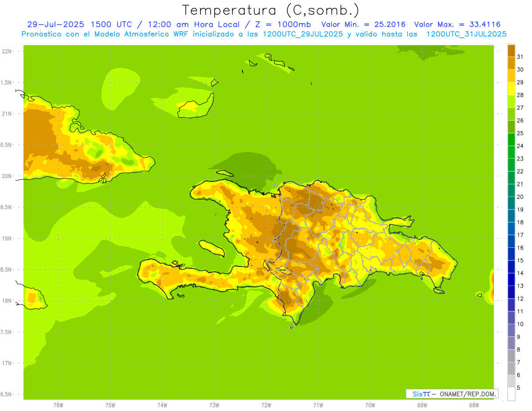The height and width of the screenshot is (411, 532).
Task: Click the legend swatch between 30 and 31
Action: click(511, 63)
